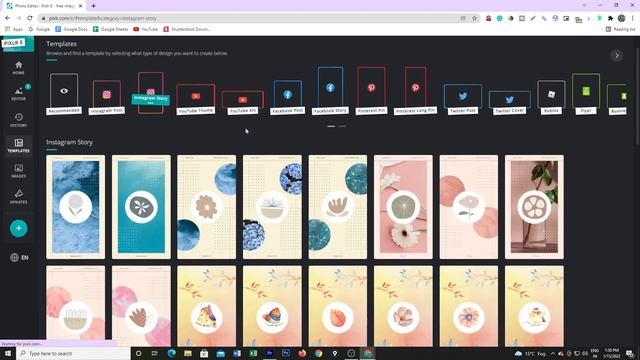This screenshot has height=360, width=640.
Task: Open yellow template with chick icon
Action: [x=534, y=306]
